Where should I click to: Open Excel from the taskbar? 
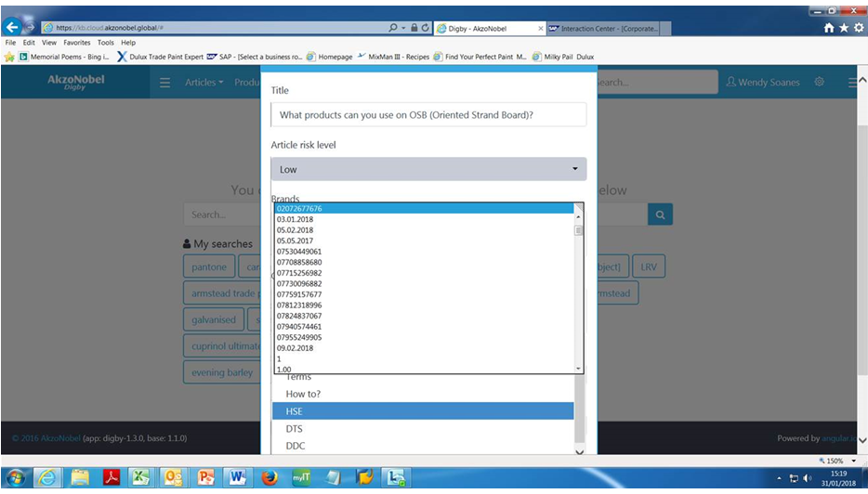point(142,477)
